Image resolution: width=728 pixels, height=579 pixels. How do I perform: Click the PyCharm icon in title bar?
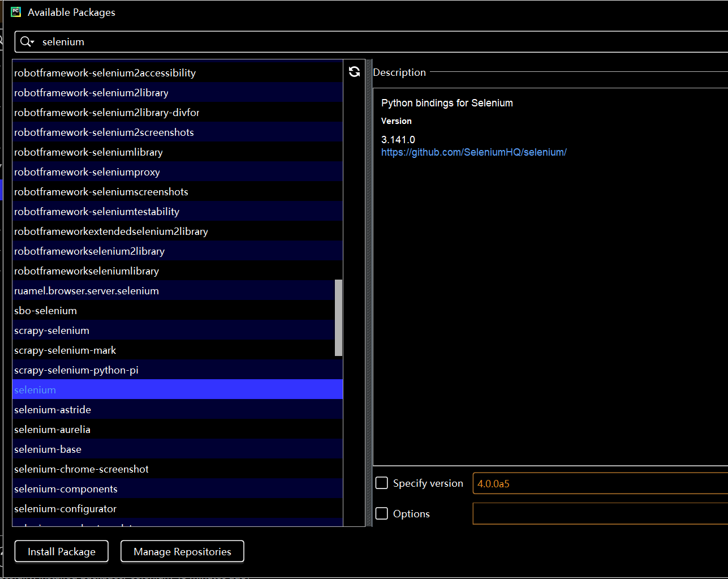pos(16,12)
